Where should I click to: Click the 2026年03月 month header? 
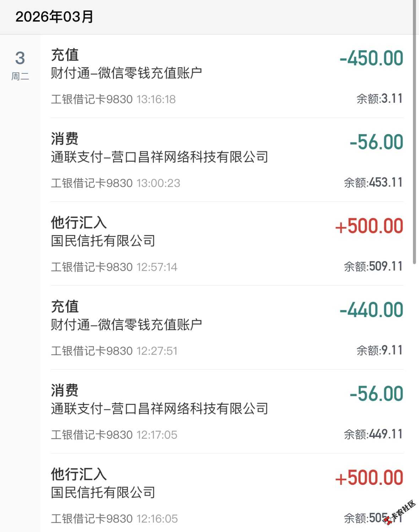54,17
